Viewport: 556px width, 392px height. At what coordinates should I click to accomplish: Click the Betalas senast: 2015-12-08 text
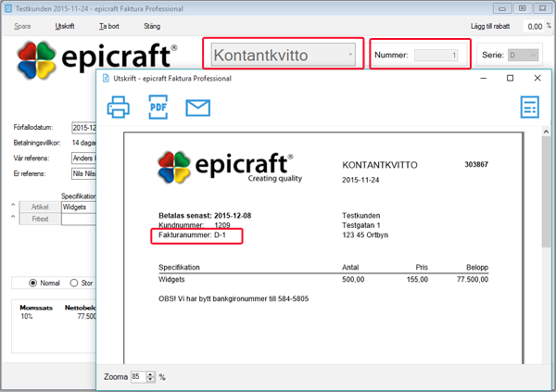pos(205,215)
